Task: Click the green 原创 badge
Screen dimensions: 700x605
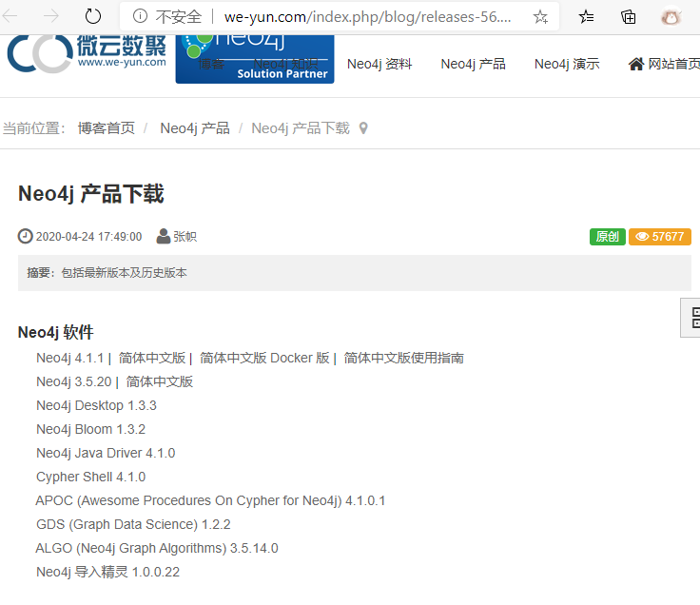Action: pos(607,237)
